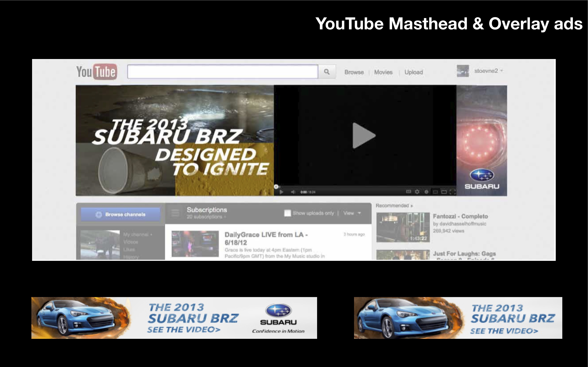Viewport: 588px width, 367px height.
Task: Check the Show uploads only checkbox
Action: click(x=287, y=213)
